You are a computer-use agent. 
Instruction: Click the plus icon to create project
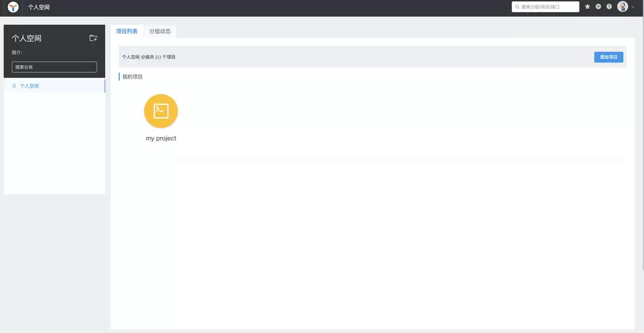coord(598,7)
